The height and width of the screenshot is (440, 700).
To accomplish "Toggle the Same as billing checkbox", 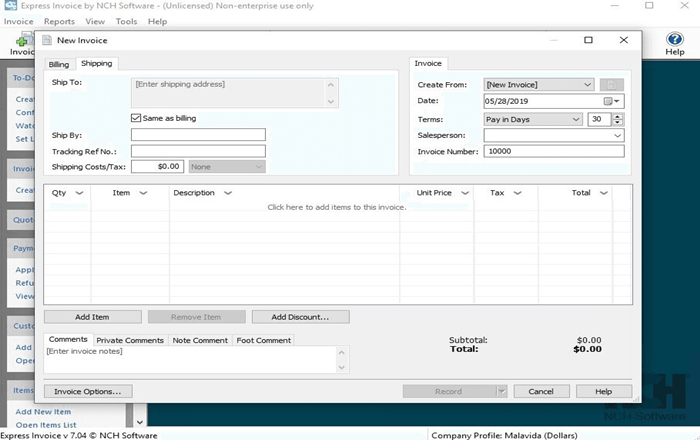I will [x=136, y=118].
